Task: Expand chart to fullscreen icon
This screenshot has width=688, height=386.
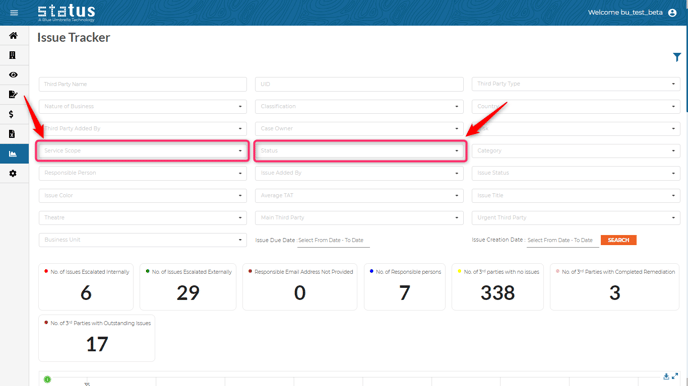Action: (675, 376)
